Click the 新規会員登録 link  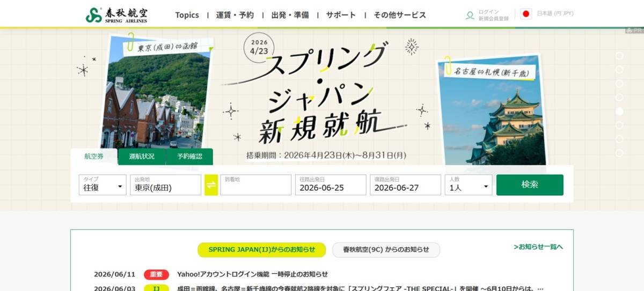(x=494, y=19)
